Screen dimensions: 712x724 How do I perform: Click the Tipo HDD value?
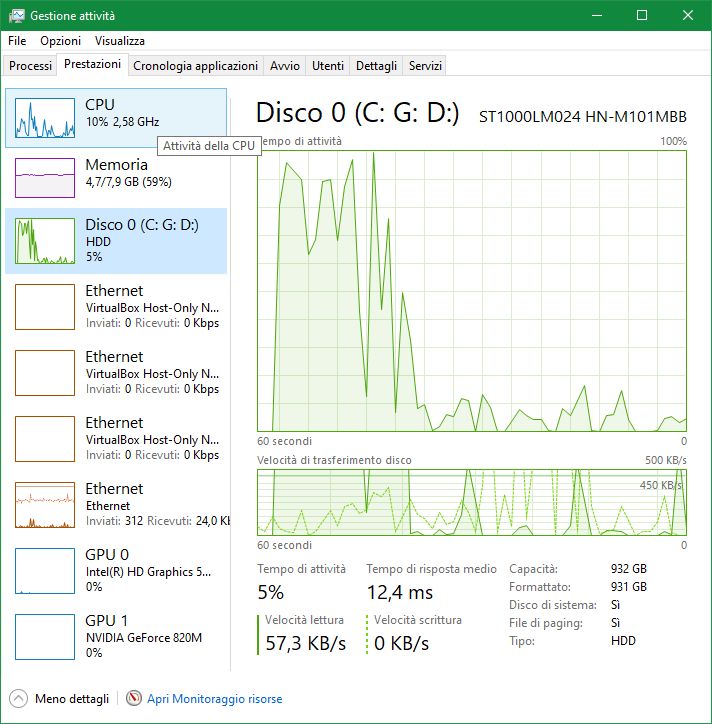(x=623, y=640)
